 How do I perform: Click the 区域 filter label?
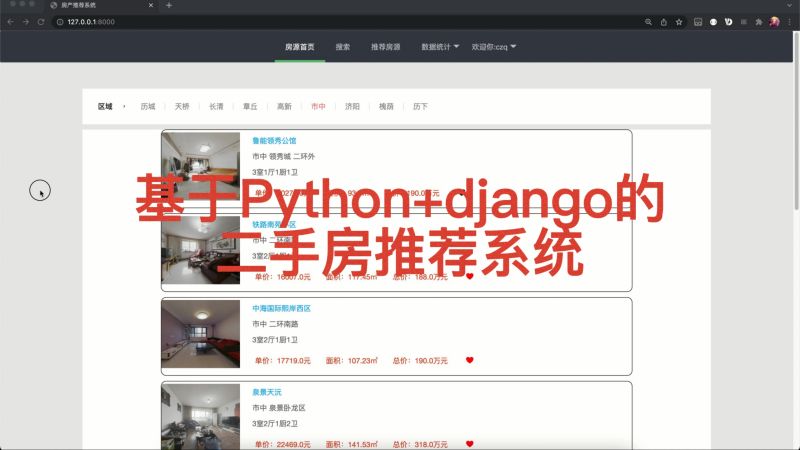coord(105,106)
